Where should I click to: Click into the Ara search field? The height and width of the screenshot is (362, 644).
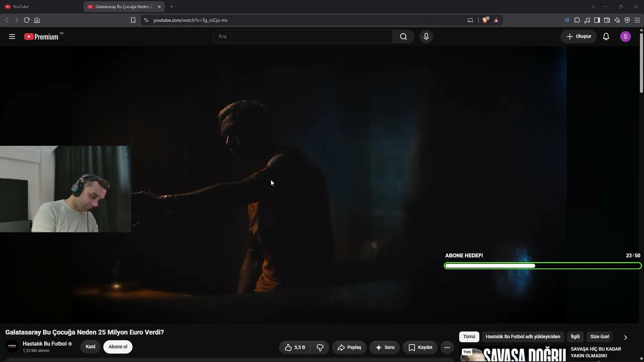coord(303,37)
